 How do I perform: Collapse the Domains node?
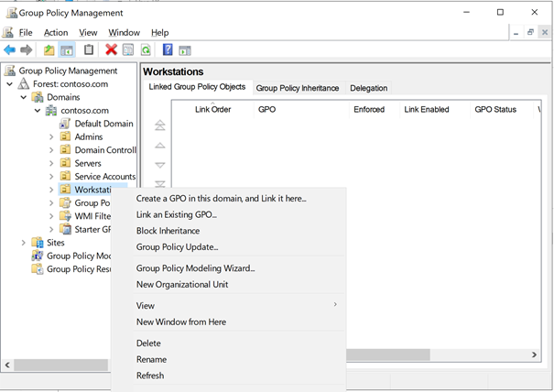24,97
